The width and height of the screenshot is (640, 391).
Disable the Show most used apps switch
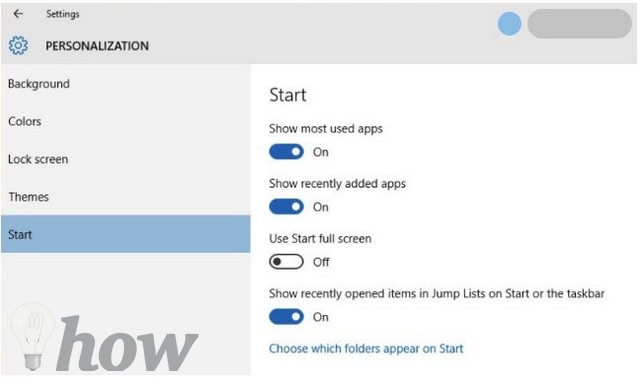[x=286, y=152]
